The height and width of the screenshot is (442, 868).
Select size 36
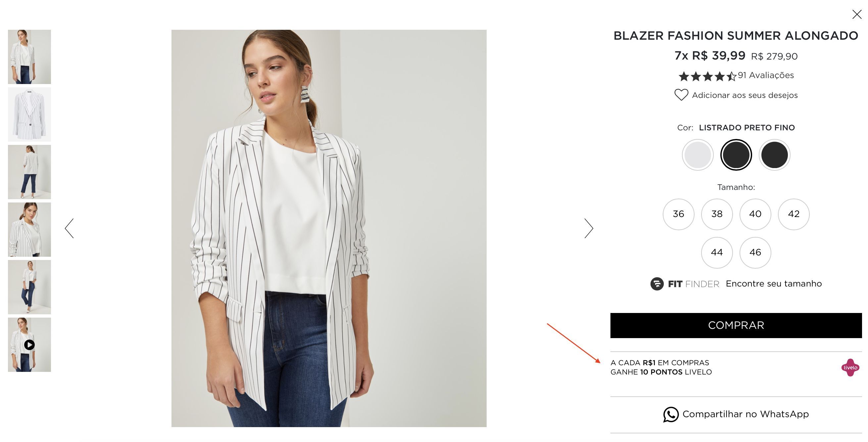coord(678,214)
